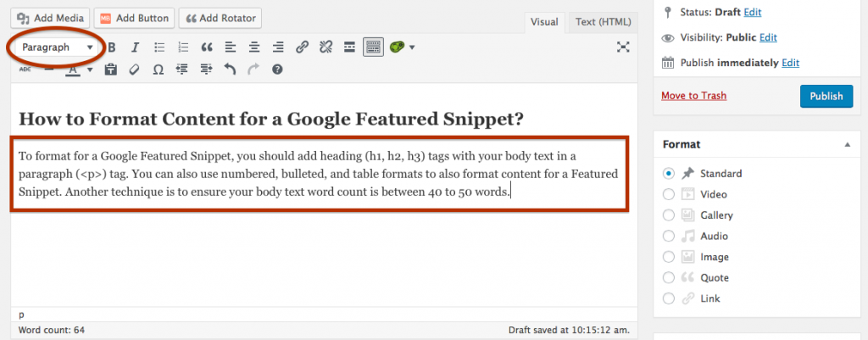Viewport: 868px width, 340px height.
Task: Open the green shortcode icon's dropdown arrow
Action: [x=412, y=47]
